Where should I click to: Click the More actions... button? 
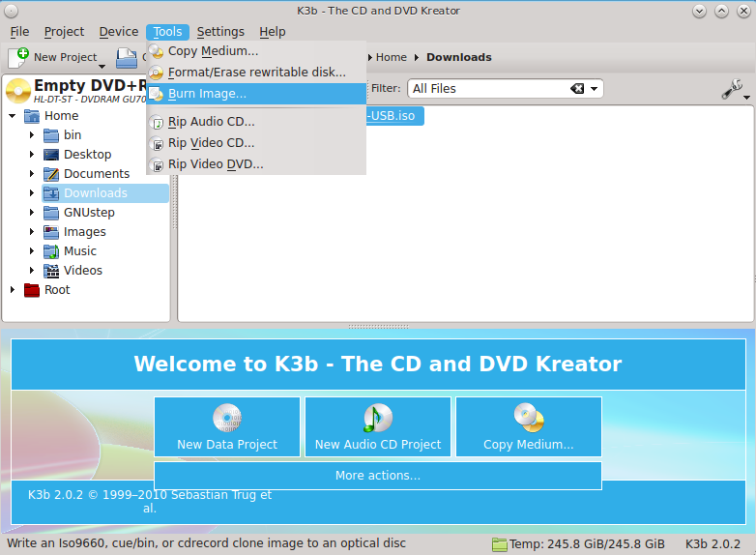[x=378, y=476]
